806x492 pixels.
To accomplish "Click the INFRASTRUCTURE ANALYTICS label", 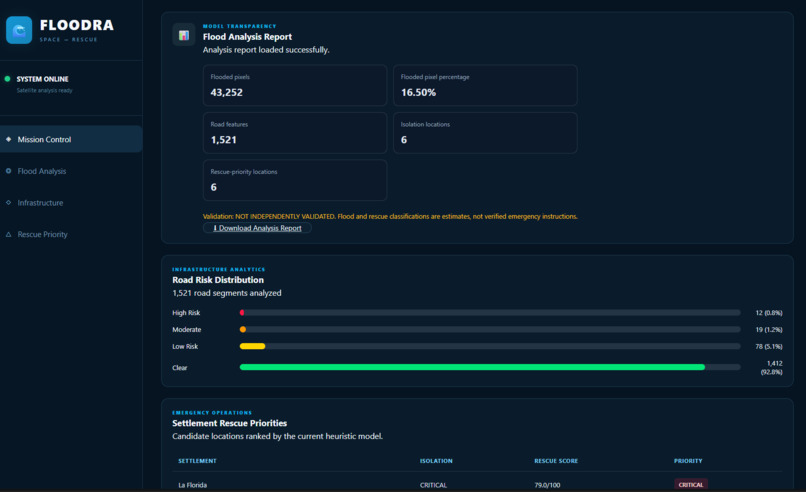I will point(218,269).
